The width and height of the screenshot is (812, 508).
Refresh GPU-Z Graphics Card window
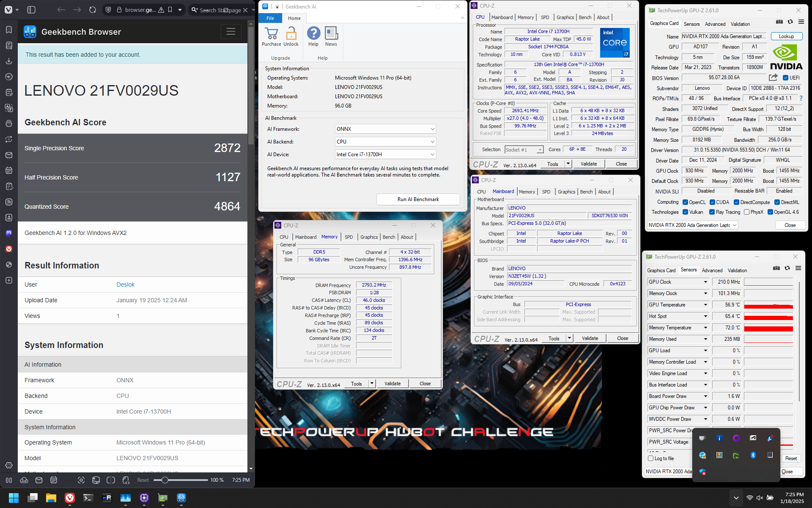(x=790, y=22)
